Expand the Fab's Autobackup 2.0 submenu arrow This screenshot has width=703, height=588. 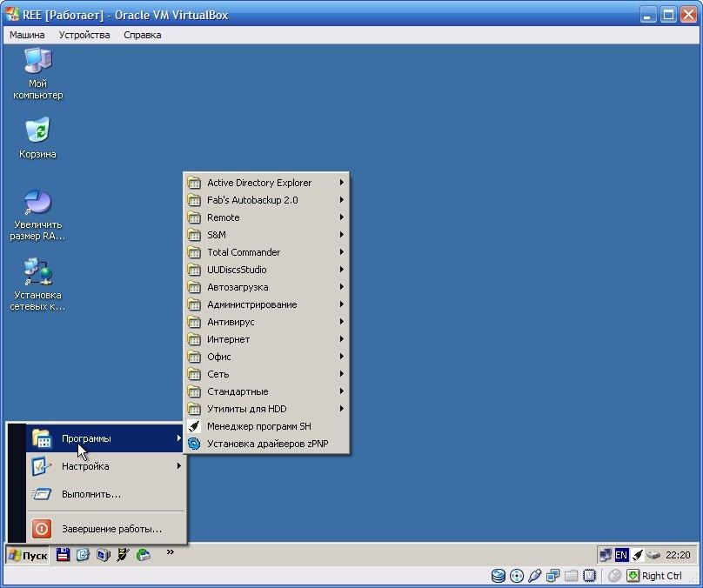[x=341, y=200]
